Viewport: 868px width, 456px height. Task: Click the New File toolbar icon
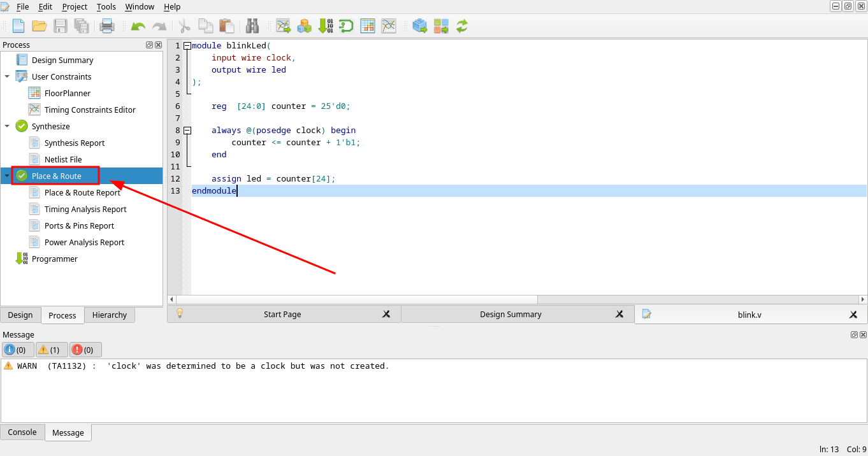18,26
